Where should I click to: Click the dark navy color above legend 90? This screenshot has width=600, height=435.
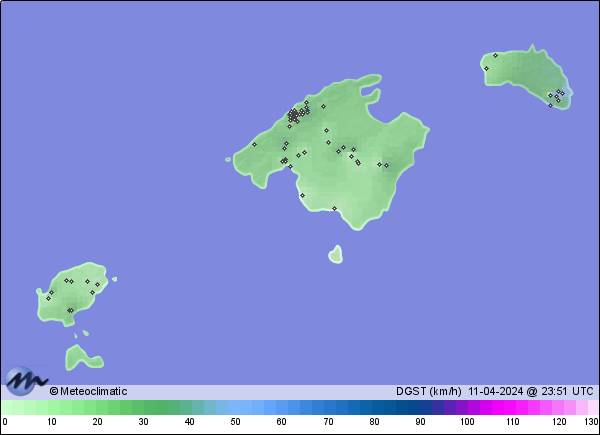click(x=420, y=407)
